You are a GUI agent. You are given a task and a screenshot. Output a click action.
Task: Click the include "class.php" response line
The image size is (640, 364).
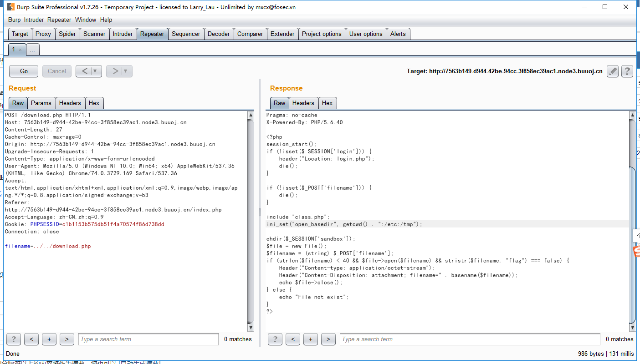(x=298, y=217)
